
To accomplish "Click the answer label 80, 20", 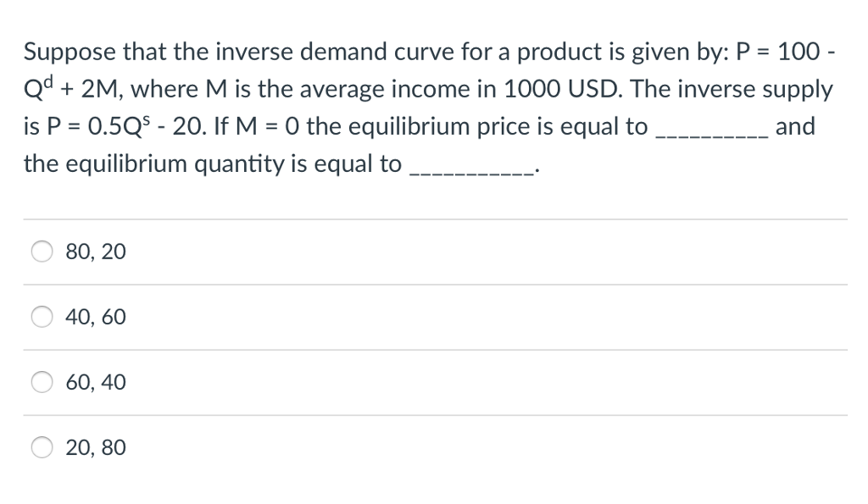I will click(95, 251).
